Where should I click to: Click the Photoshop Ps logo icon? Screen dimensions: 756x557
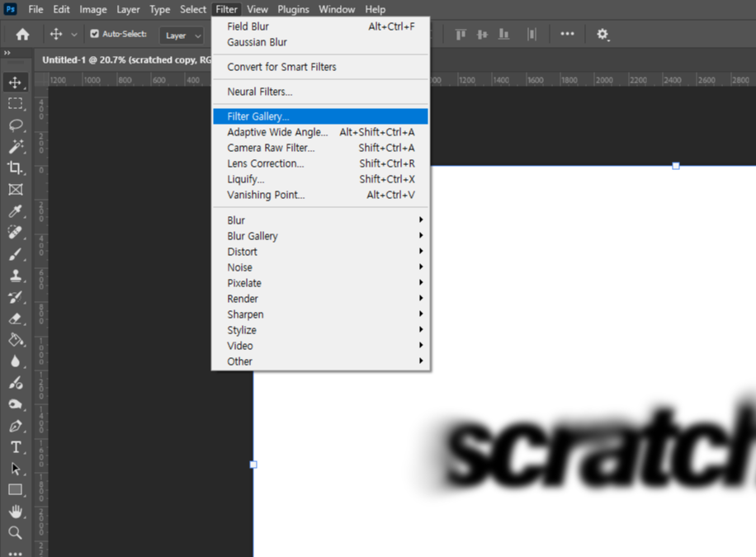10,9
